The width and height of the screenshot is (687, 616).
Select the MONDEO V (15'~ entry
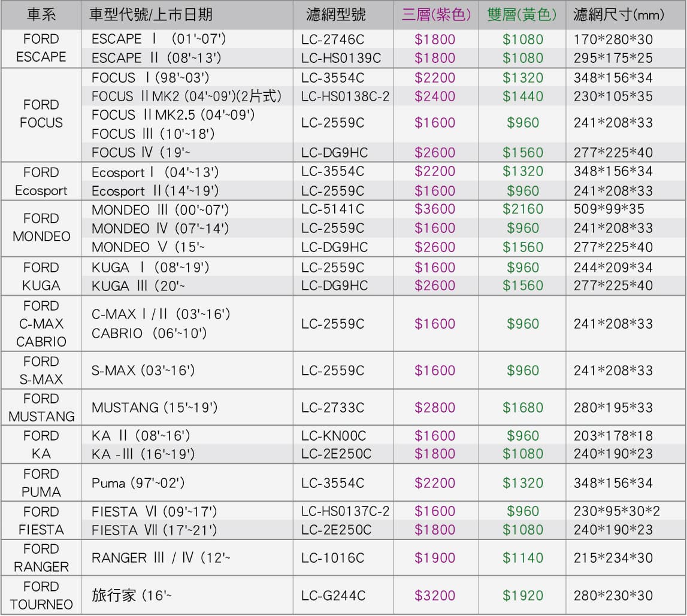click(x=148, y=247)
